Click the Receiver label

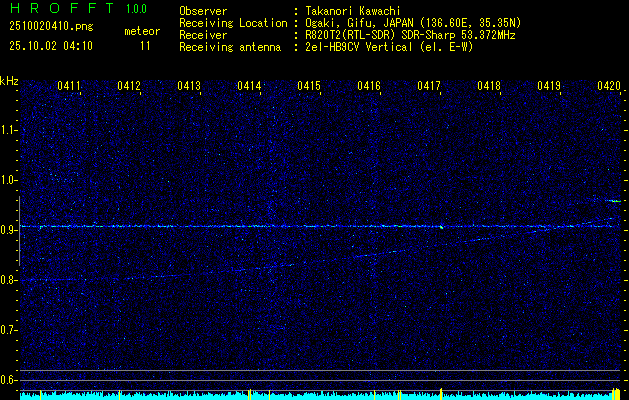pyautogui.click(x=203, y=35)
